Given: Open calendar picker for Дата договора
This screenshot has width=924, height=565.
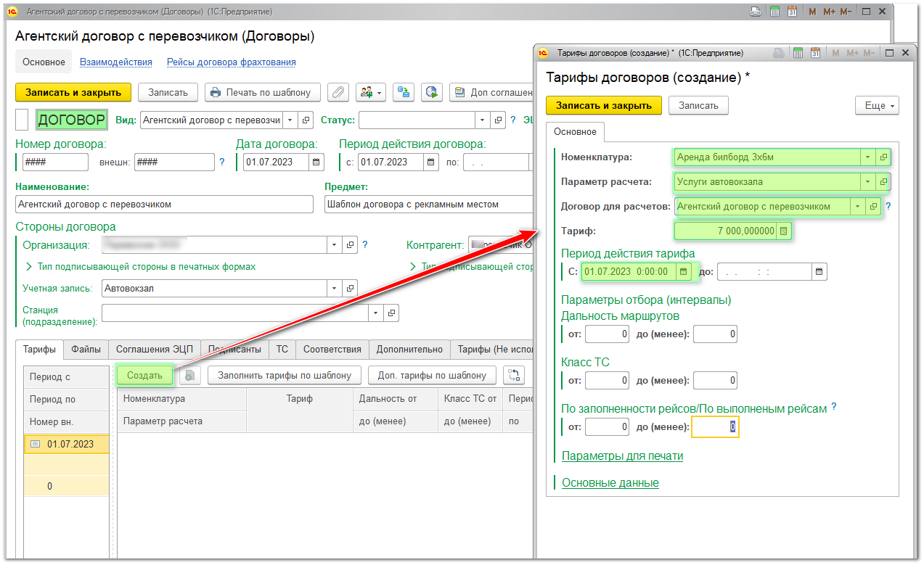Looking at the screenshot, I should coord(316,162).
